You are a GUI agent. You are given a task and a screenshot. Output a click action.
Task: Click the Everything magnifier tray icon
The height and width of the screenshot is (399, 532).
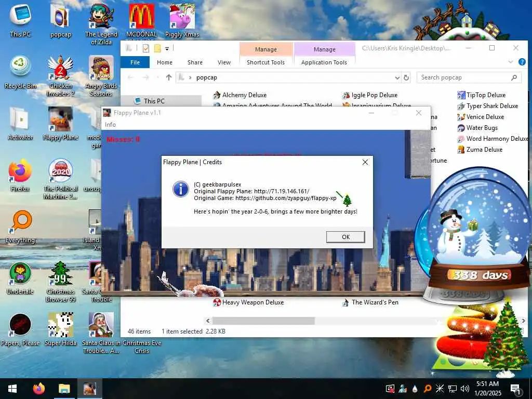(x=427, y=389)
